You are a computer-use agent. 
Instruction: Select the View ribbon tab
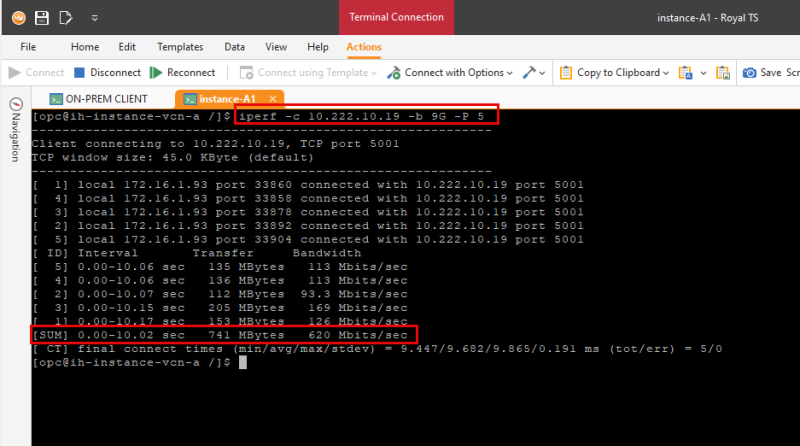tap(276, 47)
